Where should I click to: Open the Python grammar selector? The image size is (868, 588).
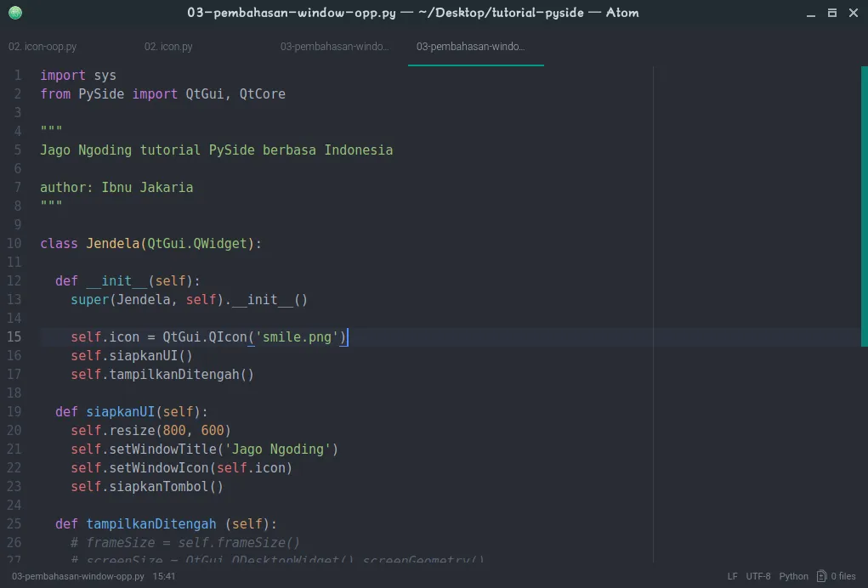coord(793,575)
